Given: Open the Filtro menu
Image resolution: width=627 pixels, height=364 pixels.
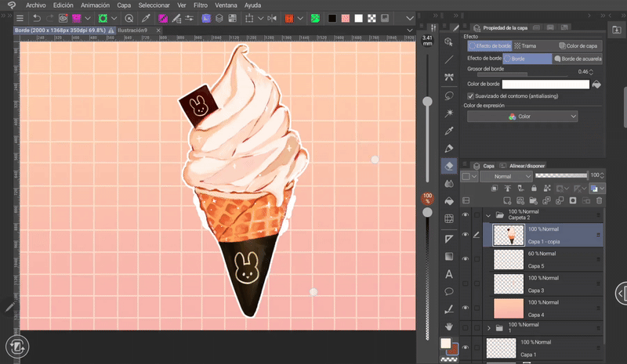Looking at the screenshot, I should point(201,5).
